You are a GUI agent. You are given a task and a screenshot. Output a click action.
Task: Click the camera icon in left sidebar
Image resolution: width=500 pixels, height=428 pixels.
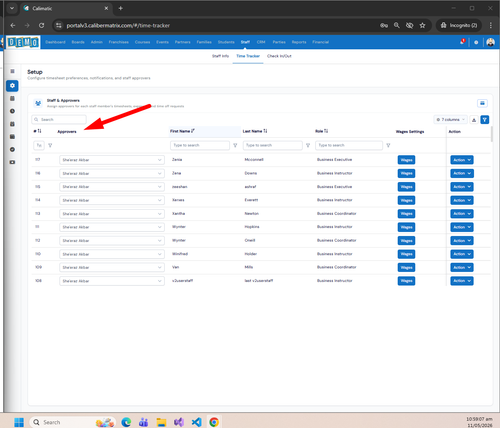point(12,162)
